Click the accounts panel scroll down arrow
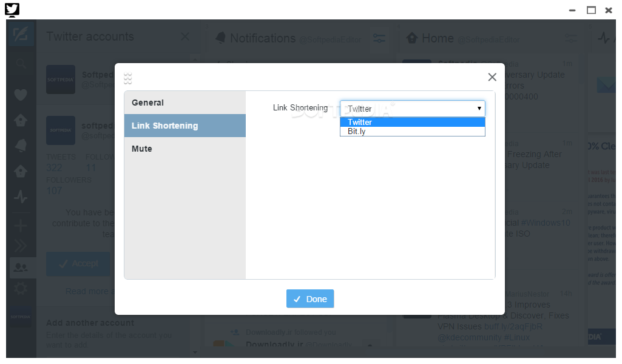The height and width of the screenshot is (364, 622). coord(195,352)
